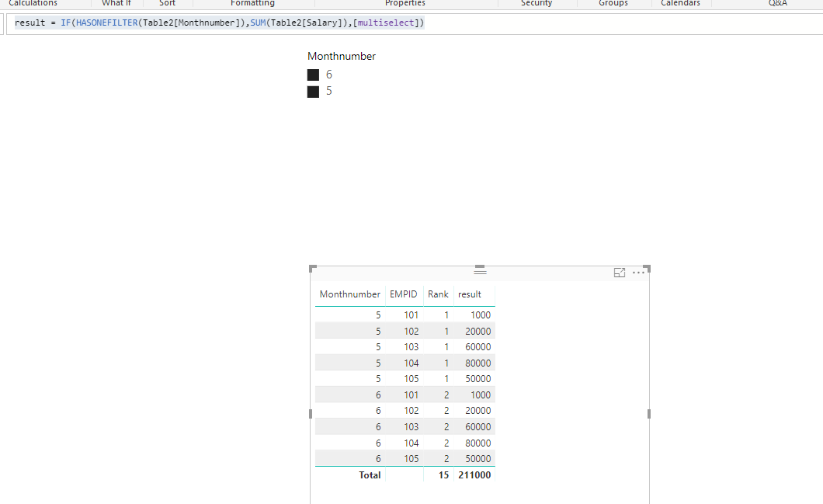Image resolution: width=823 pixels, height=504 pixels.
Task: Click the left-edge resize handle of table visual
Action: 311,414
